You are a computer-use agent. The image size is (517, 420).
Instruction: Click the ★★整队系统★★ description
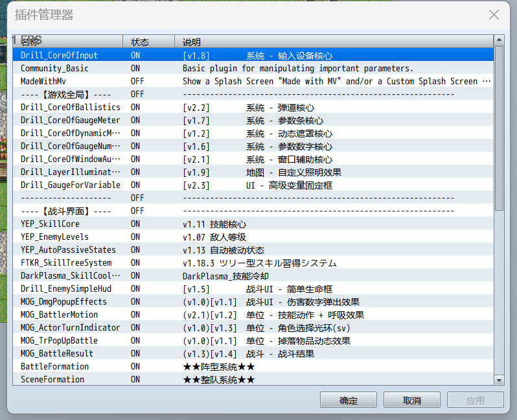tap(219, 379)
